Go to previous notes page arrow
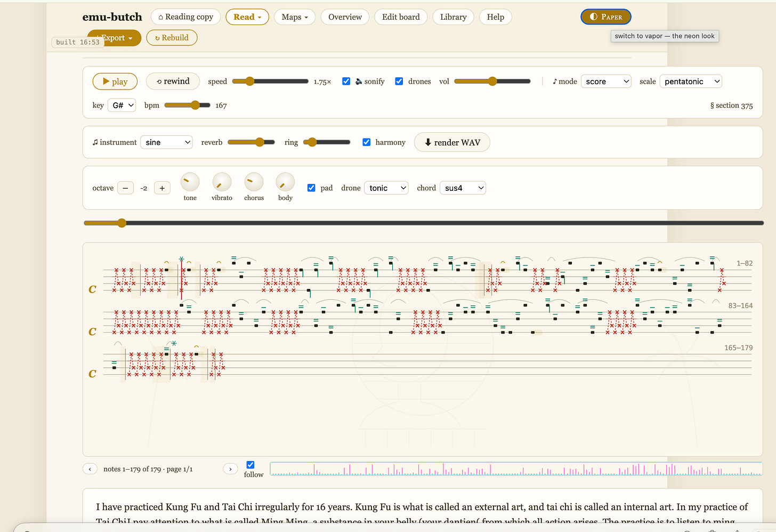This screenshot has width=776, height=532. point(90,469)
